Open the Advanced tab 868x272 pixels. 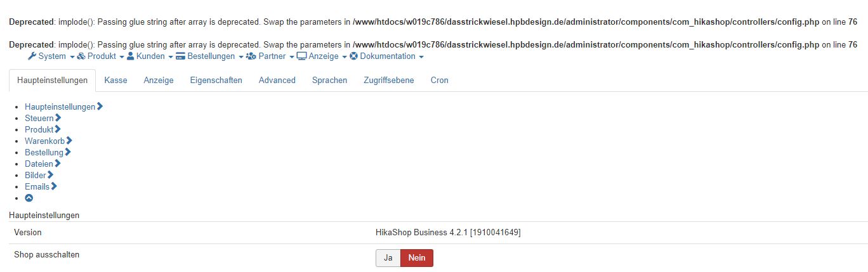click(277, 81)
